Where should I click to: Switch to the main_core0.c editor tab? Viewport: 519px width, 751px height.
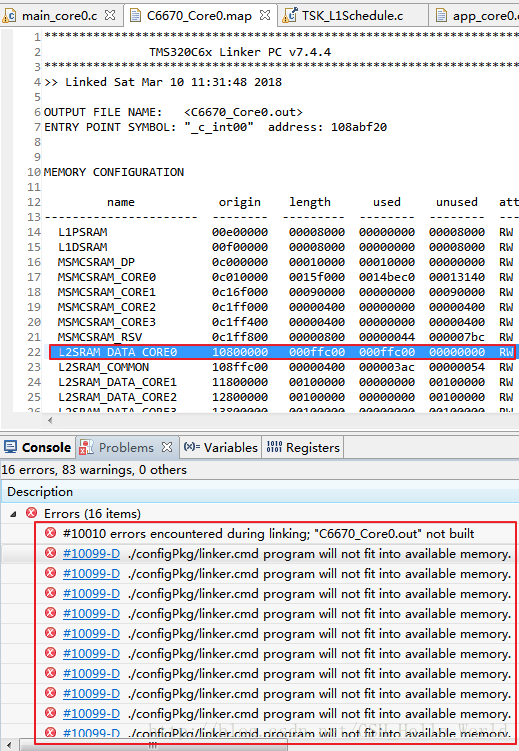(x=60, y=16)
